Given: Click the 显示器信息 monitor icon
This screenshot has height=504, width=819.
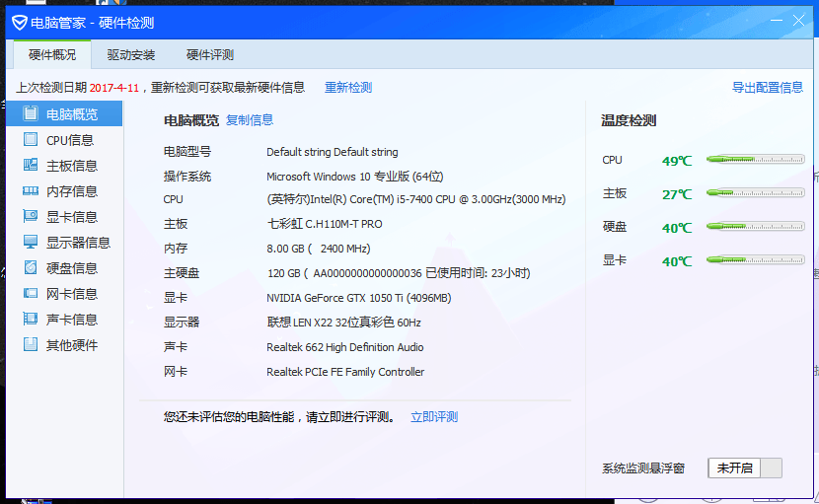Looking at the screenshot, I should pyautogui.click(x=31, y=242).
